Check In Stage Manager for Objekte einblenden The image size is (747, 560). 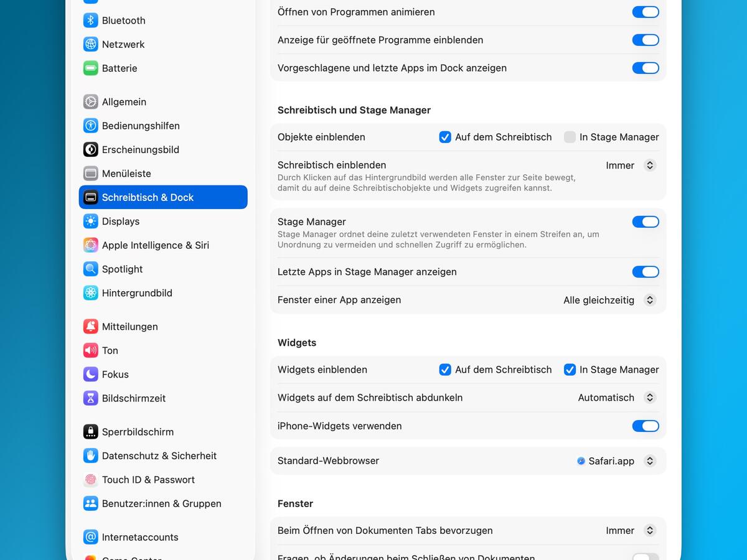pyautogui.click(x=570, y=137)
